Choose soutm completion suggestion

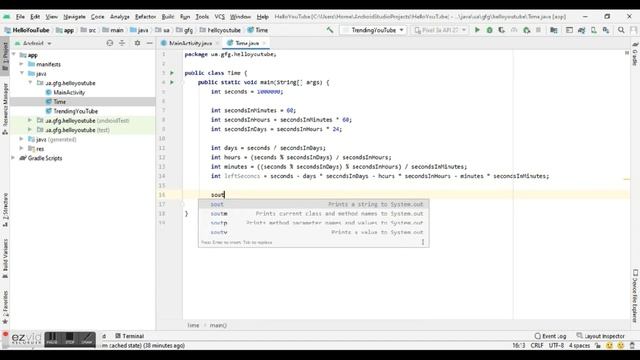[x=313, y=213]
